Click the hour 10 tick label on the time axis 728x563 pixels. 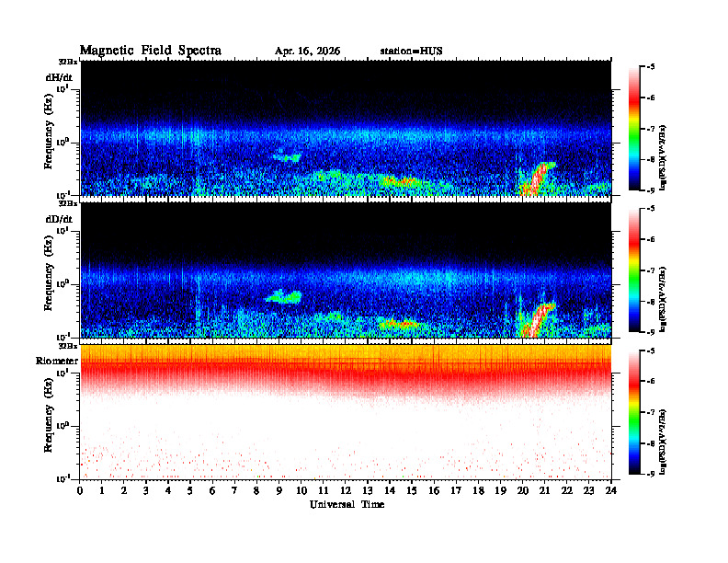[x=301, y=491]
